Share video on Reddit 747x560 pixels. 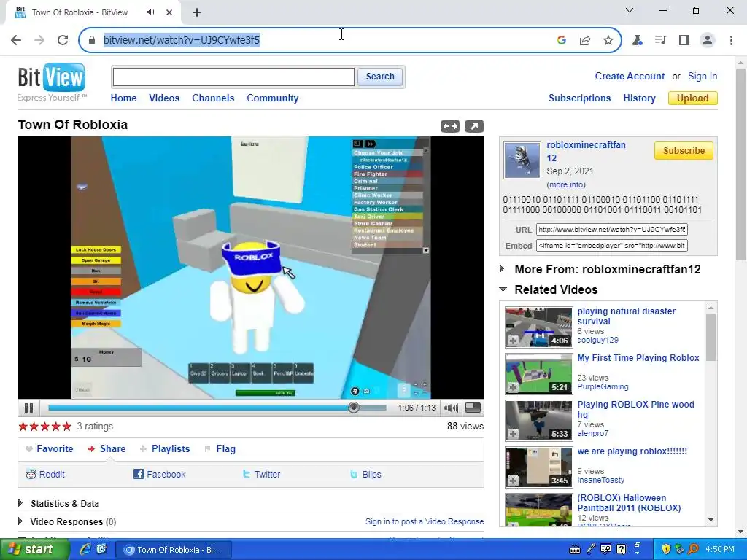click(x=45, y=474)
